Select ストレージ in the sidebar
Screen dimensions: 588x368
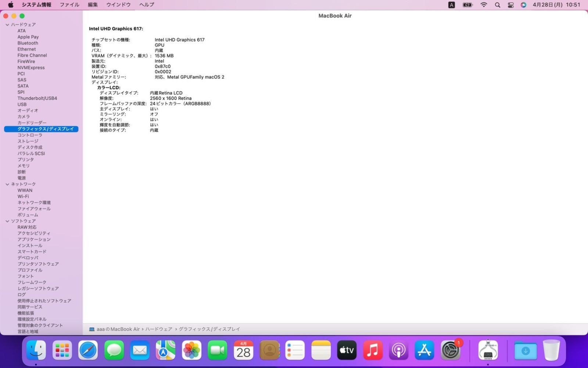28,141
